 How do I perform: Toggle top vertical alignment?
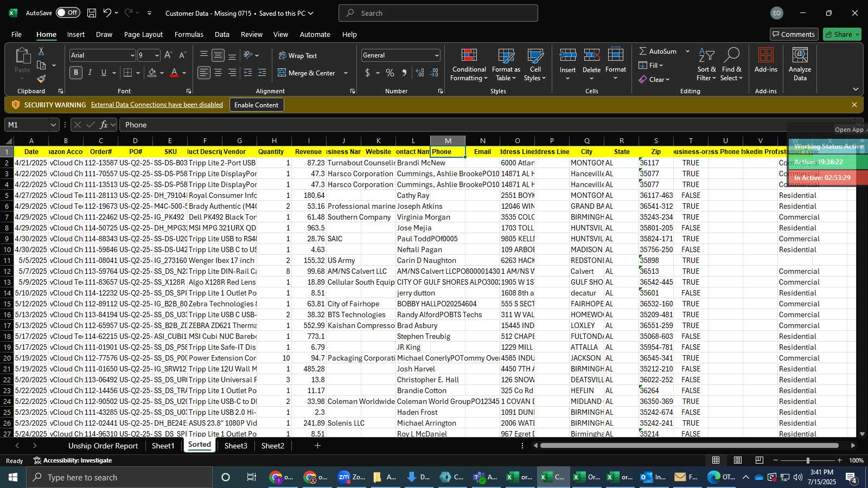coord(204,55)
